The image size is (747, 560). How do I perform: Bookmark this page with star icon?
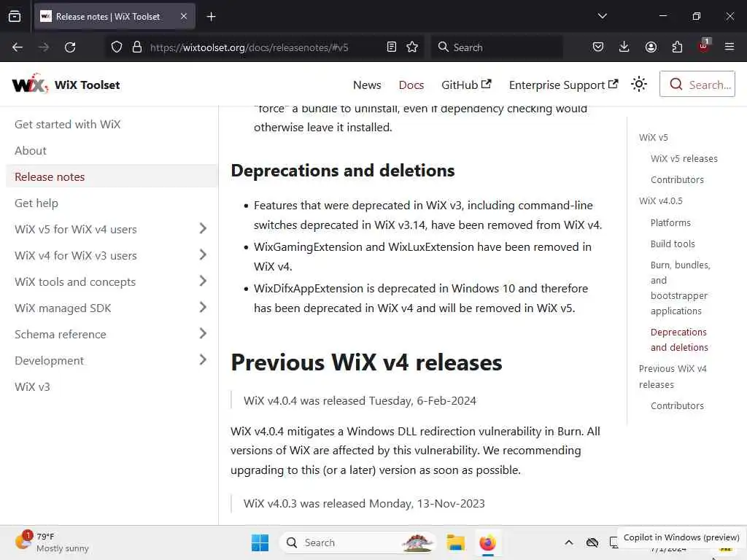(x=412, y=47)
